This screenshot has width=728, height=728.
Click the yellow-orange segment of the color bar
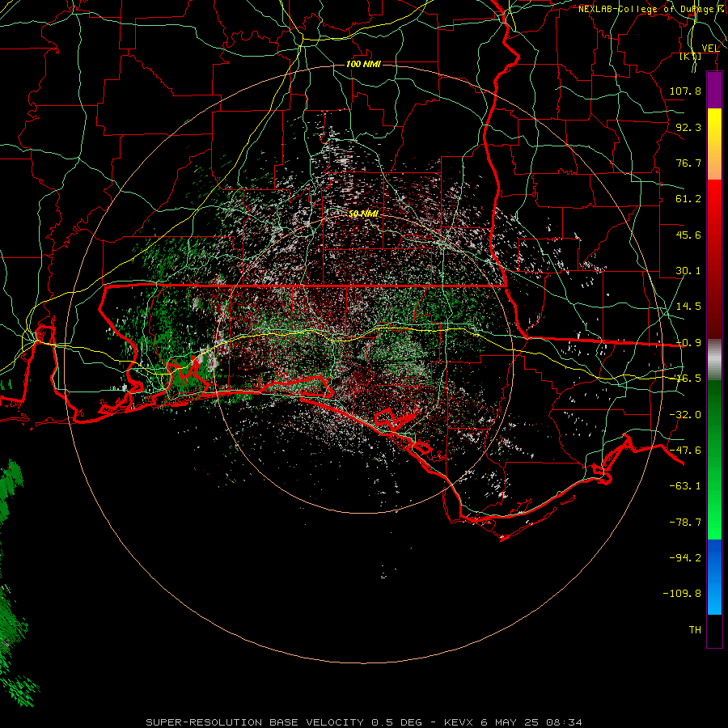(714, 144)
